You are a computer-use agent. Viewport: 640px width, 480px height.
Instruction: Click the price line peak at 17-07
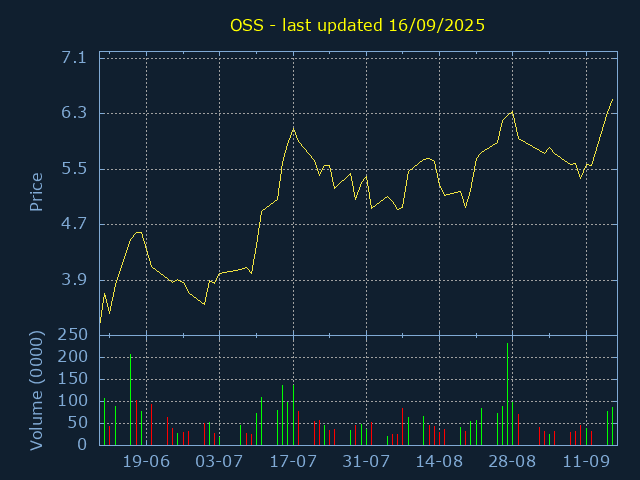coord(293,129)
